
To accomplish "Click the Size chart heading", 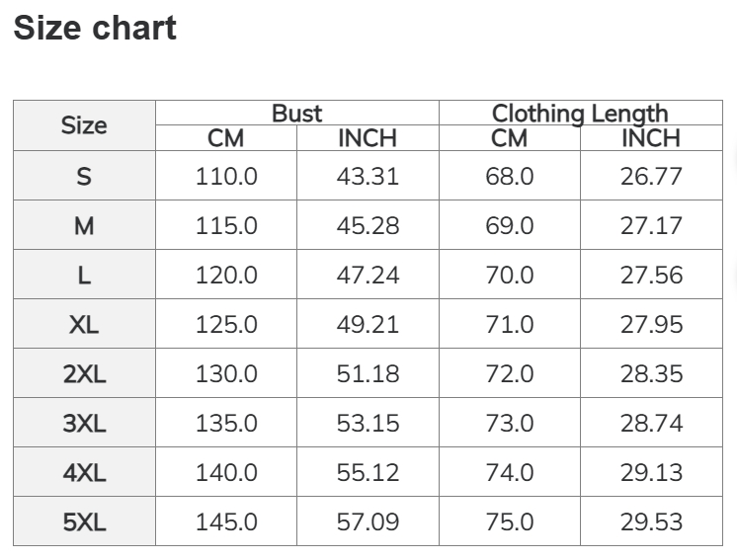I will pos(95,28).
